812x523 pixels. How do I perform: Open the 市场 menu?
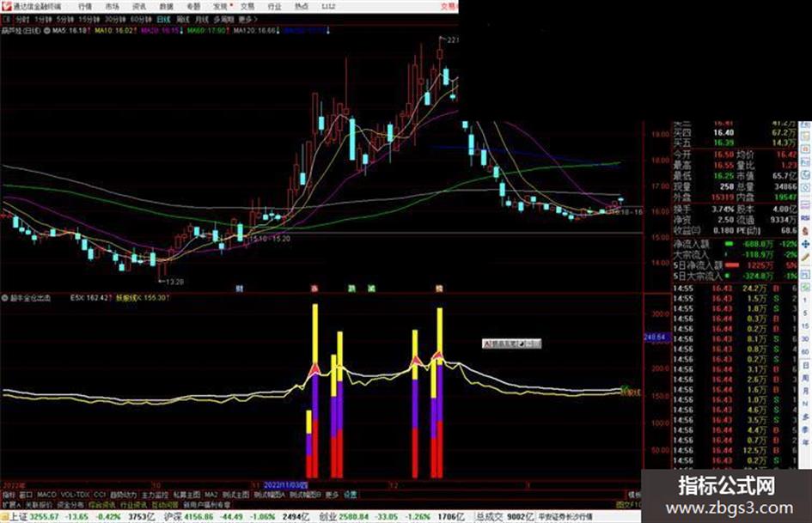112,6
